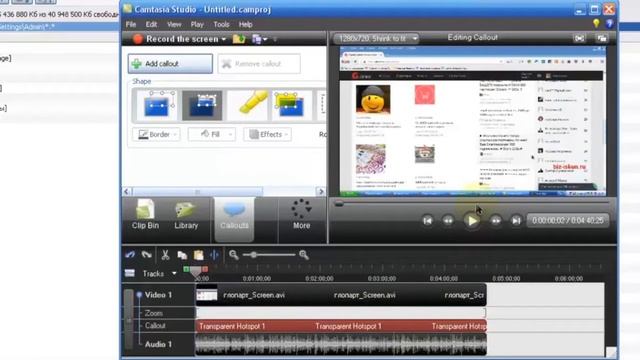Click the Play button in preview
This screenshot has width=640, height=360.
[472, 221]
